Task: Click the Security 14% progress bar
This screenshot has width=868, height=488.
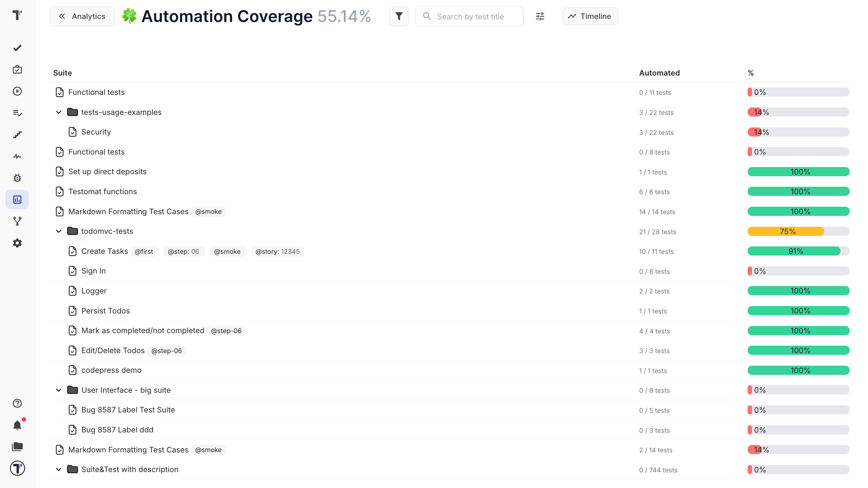Action: coord(798,132)
